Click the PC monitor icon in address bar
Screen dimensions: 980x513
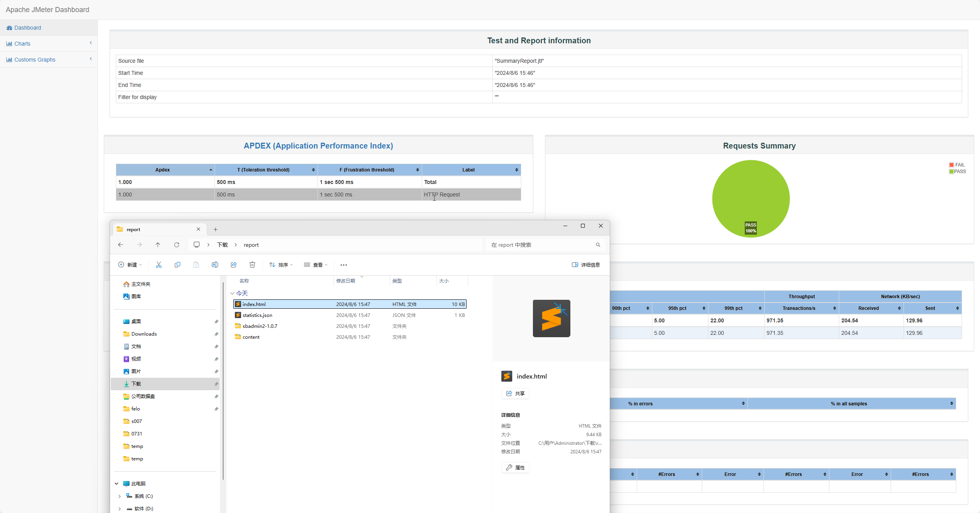pyautogui.click(x=197, y=245)
